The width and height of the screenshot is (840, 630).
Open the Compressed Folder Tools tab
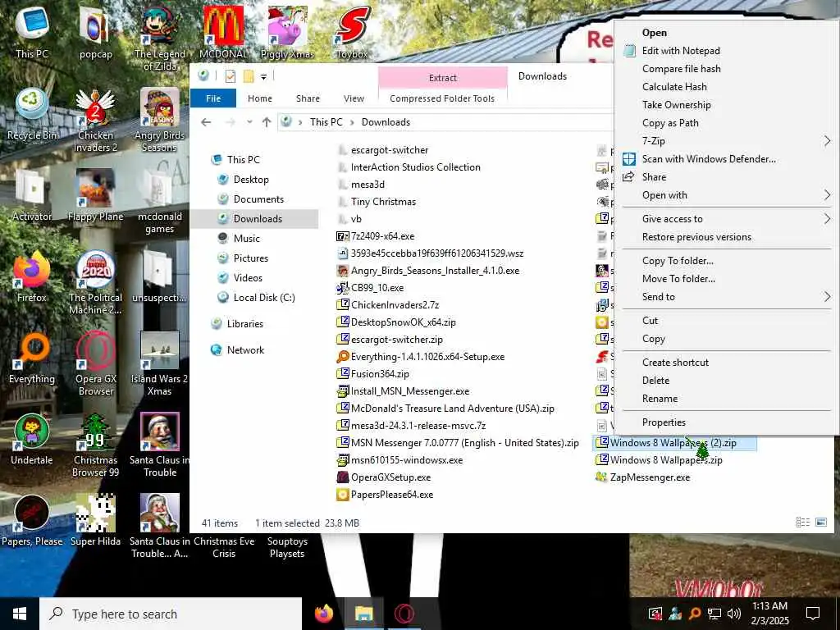pyautogui.click(x=442, y=98)
